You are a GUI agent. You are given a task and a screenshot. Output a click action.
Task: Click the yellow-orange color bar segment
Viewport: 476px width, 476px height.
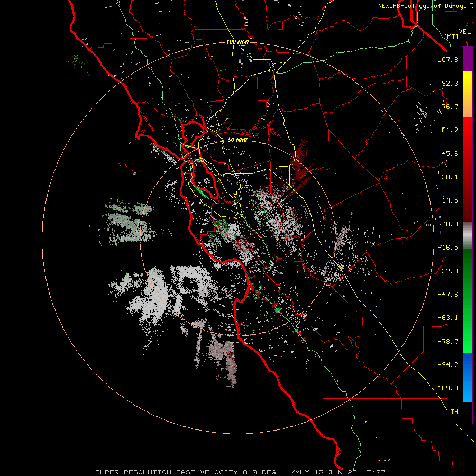(467, 94)
